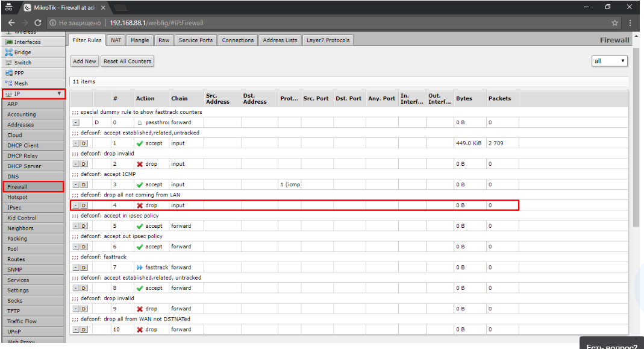Switch to Connections tab
The width and height of the screenshot is (644, 349).
238,40
